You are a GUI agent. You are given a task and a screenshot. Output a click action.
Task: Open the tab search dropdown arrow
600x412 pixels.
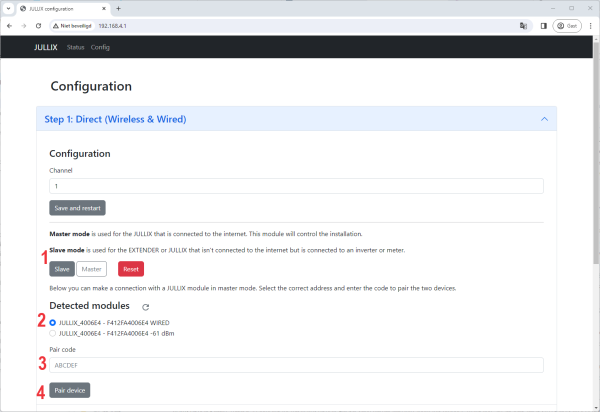click(x=8, y=8)
